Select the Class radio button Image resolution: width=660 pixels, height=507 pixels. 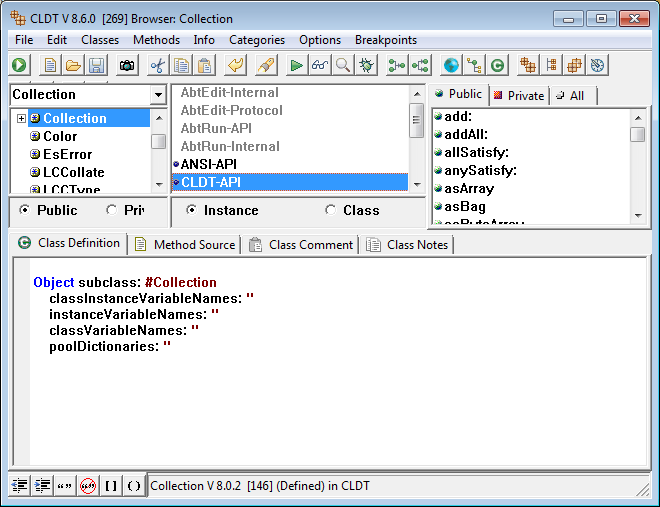pyautogui.click(x=330, y=210)
